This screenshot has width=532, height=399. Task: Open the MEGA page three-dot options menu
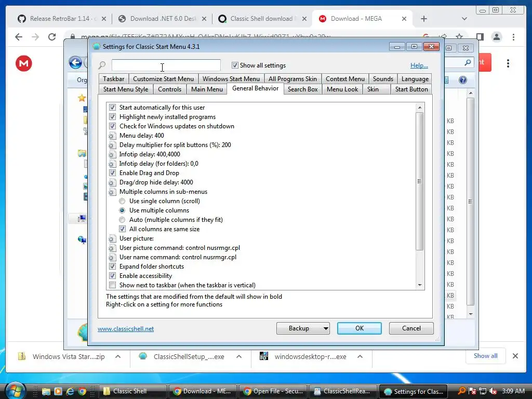click(508, 63)
